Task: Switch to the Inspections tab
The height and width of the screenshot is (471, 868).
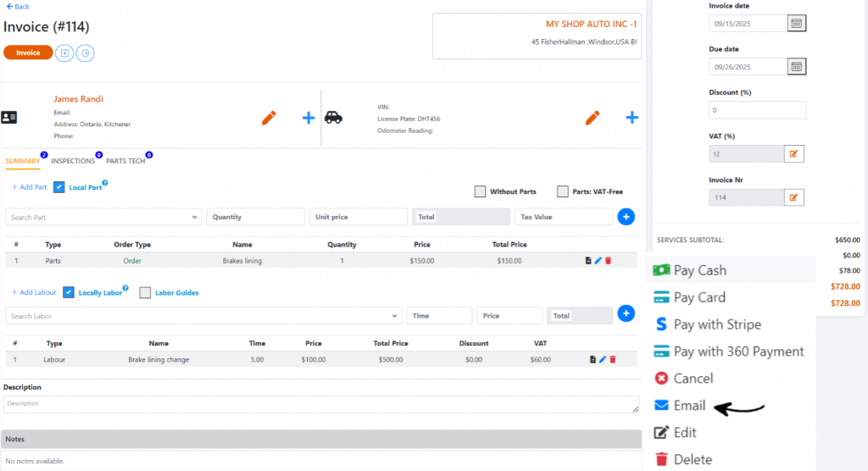Action: point(73,161)
